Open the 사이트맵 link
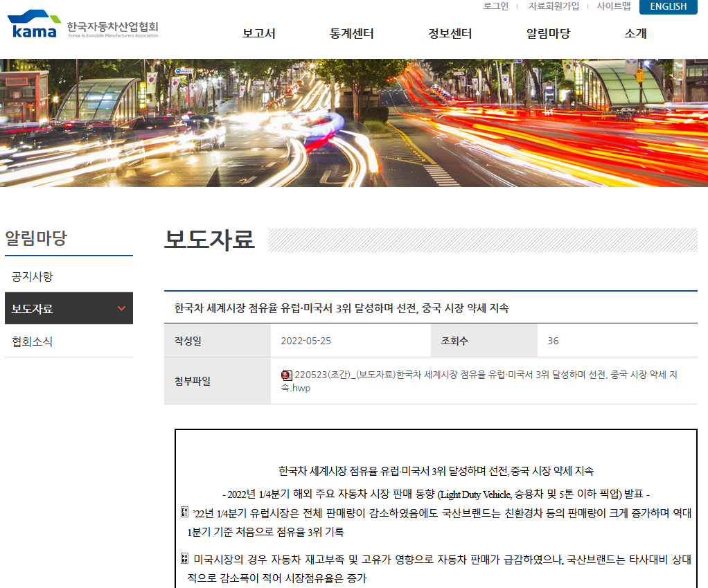 613,6
